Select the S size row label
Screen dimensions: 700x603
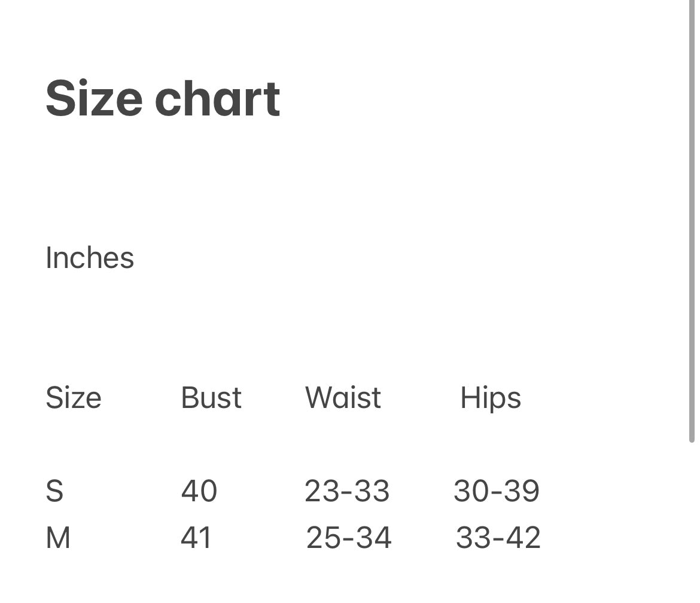(54, 491)
